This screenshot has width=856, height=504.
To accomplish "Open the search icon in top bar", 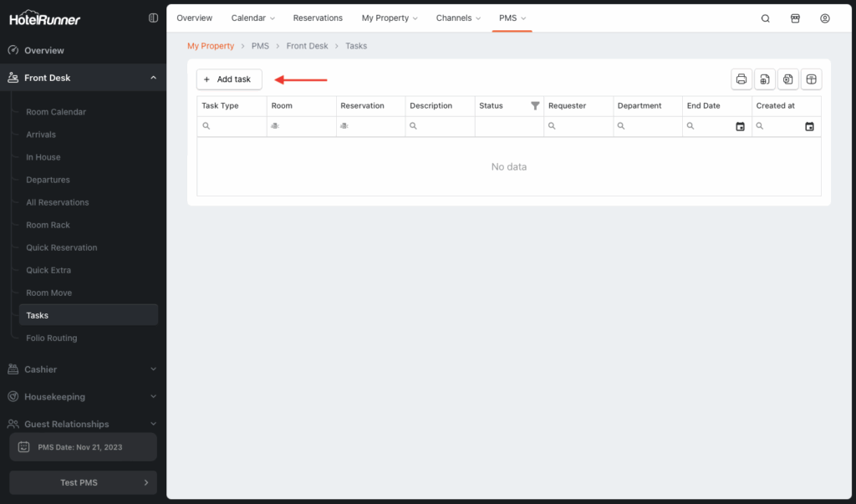I will (x=765, y=18).
